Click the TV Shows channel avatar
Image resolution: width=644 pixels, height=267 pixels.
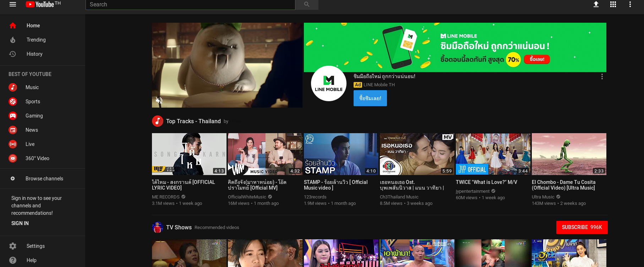point(158,227)
